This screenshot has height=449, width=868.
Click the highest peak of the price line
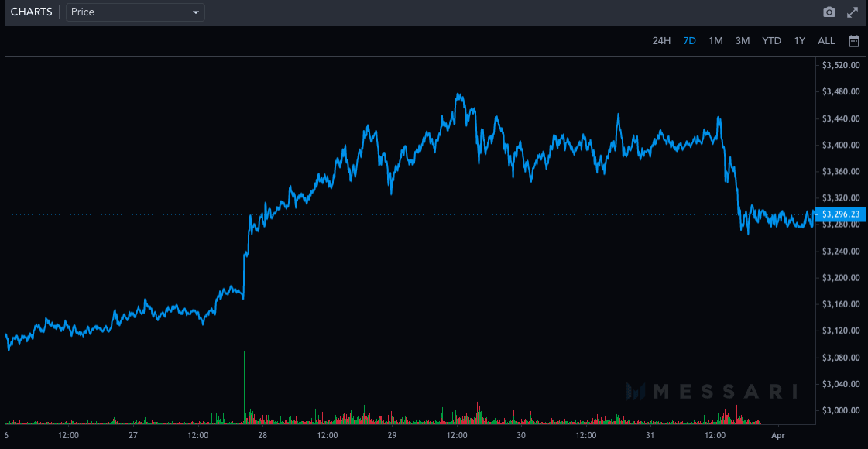tap(458, 93)
